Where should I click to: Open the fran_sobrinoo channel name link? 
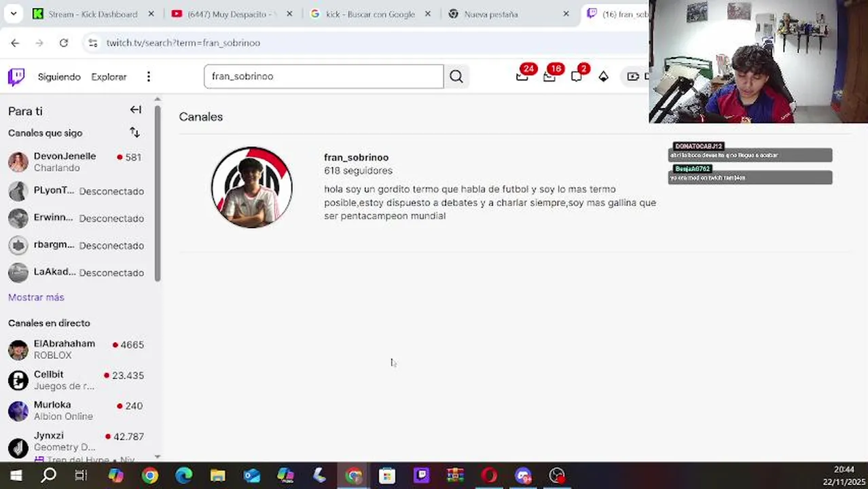pos(356,158)
